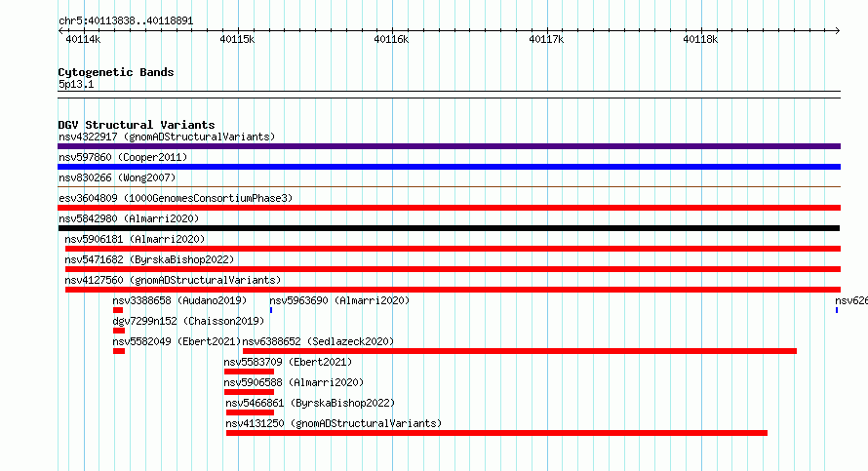
Task: Click the chr5:40113838..40118891 region label
Action: 126,21
